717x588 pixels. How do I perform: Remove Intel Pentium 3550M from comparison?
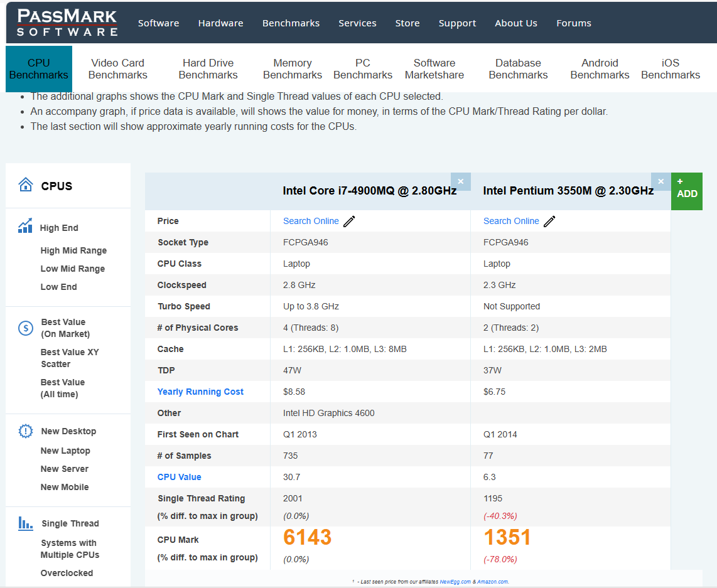(660, 181)
